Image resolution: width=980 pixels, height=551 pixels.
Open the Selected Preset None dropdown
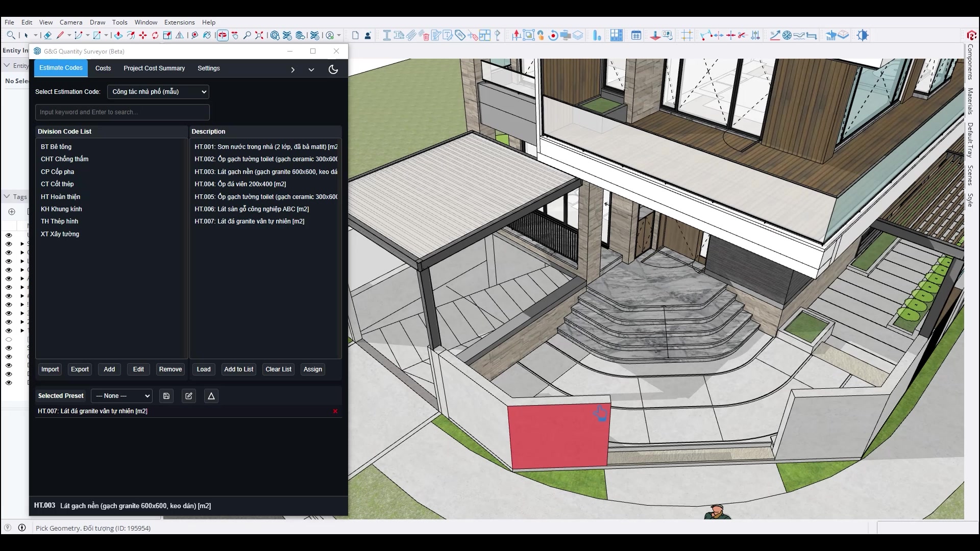point(122,396)
